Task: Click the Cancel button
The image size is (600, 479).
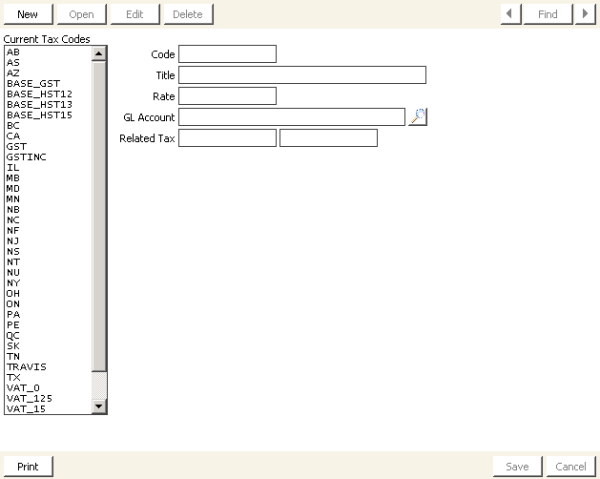Action: tap(571, 466)
